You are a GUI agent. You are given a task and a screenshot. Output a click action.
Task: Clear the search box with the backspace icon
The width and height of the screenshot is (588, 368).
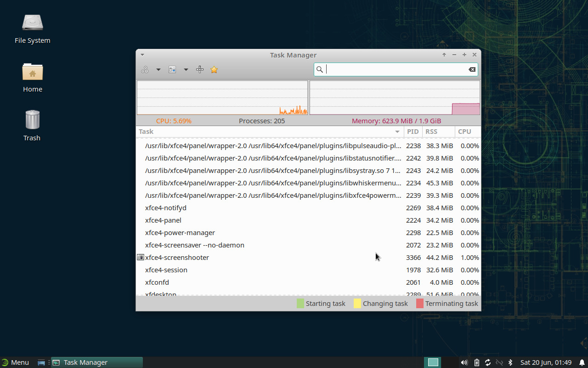[x=472, y=69]
